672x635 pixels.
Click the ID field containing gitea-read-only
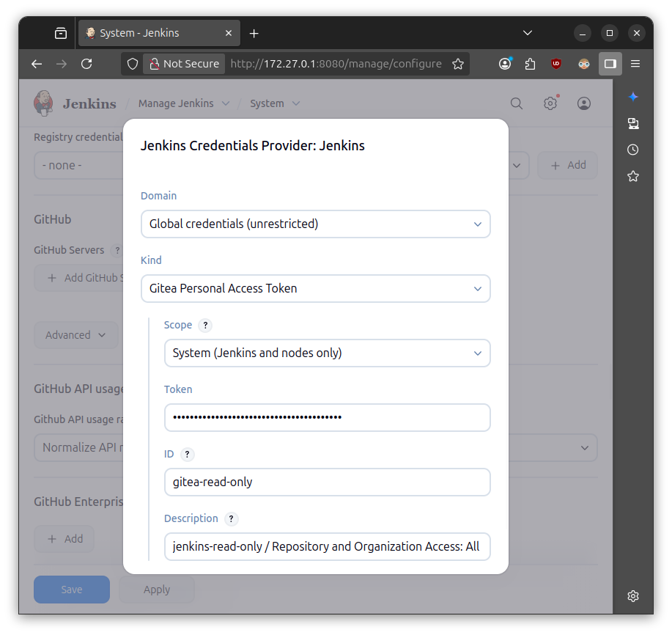coord(327,482)
